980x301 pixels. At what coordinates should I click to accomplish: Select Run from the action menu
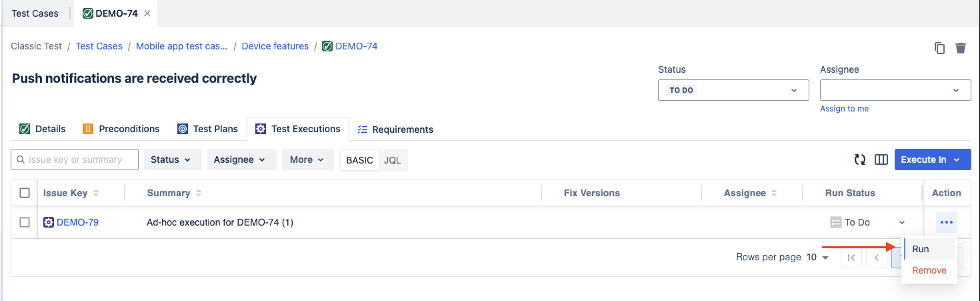[921, 249]
